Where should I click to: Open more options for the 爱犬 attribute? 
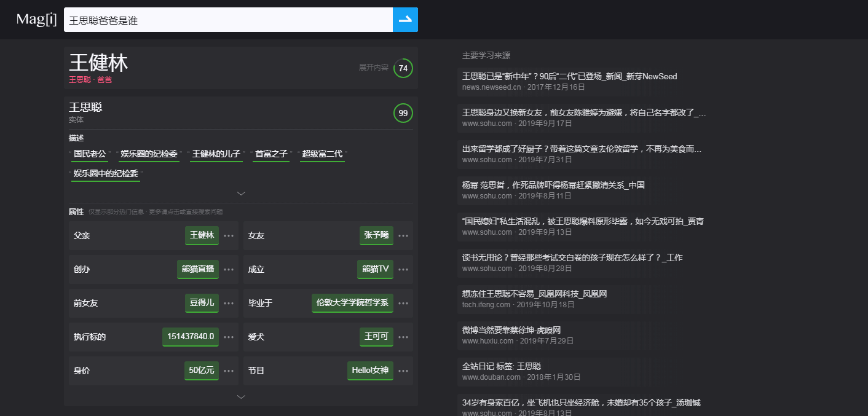tap(403, 337)
